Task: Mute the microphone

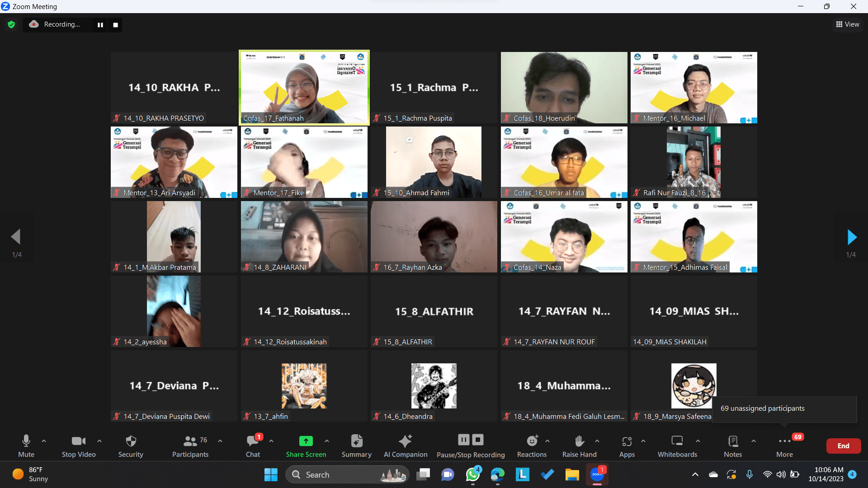Action: point(26,441)
